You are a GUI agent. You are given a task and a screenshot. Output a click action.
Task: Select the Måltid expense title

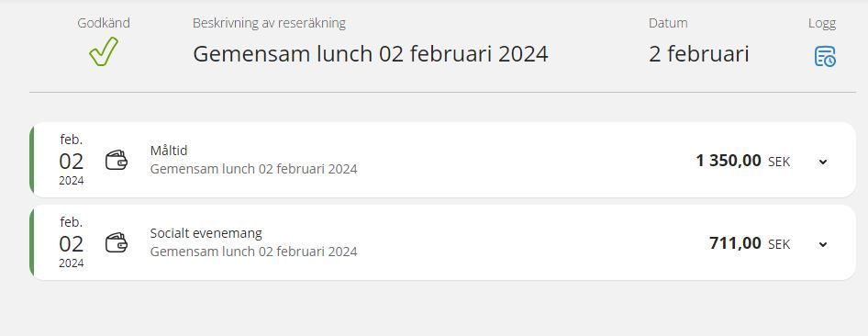coord(169,151)
